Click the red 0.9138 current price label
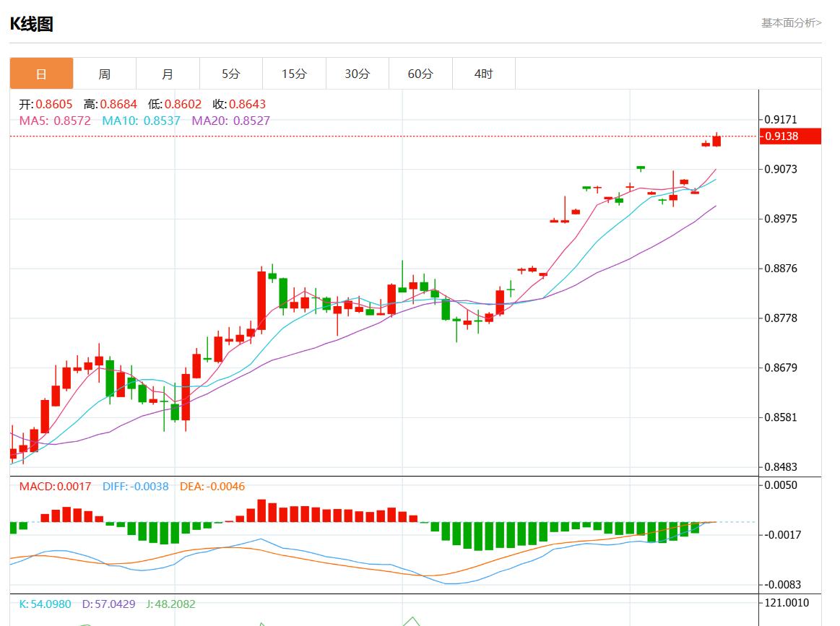Image resolution: width=840 pixels, height=626 pixels. click(x=790, y=136)
